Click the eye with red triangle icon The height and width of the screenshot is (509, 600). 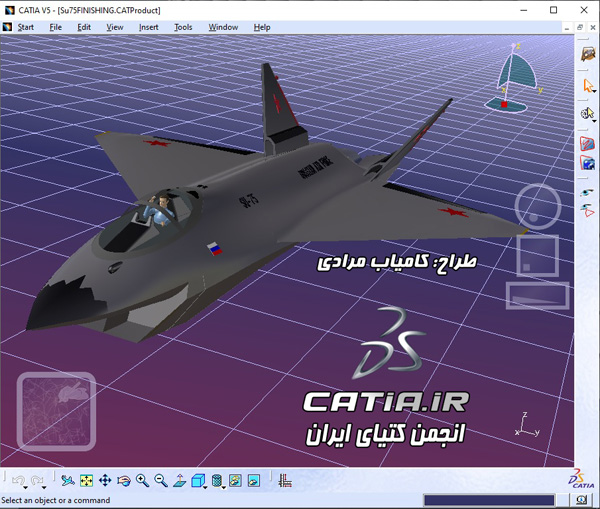[x=587, y=210]
